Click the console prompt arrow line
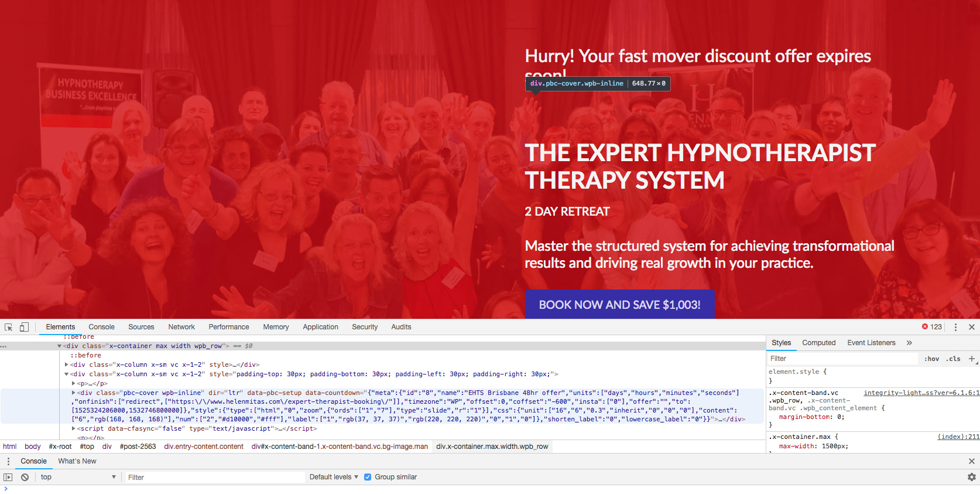Image resolution: width=980 pixels, height=494 pixels. tap(490, 489)
